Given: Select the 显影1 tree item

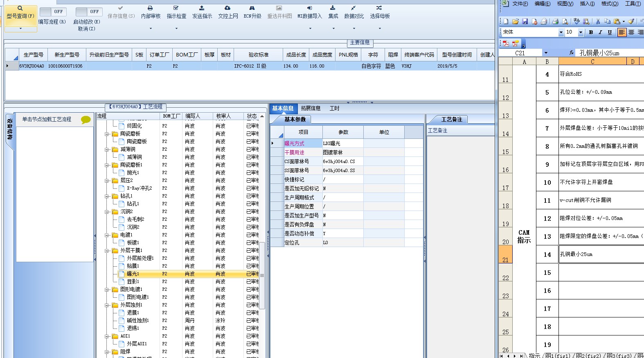Looking at the screenshot, I should (133, 282).
